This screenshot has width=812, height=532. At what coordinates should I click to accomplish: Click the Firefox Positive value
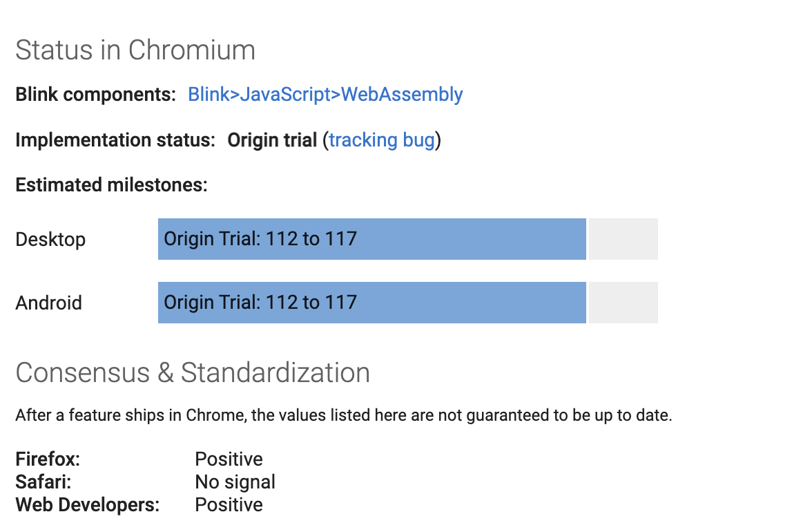[229, 459]
